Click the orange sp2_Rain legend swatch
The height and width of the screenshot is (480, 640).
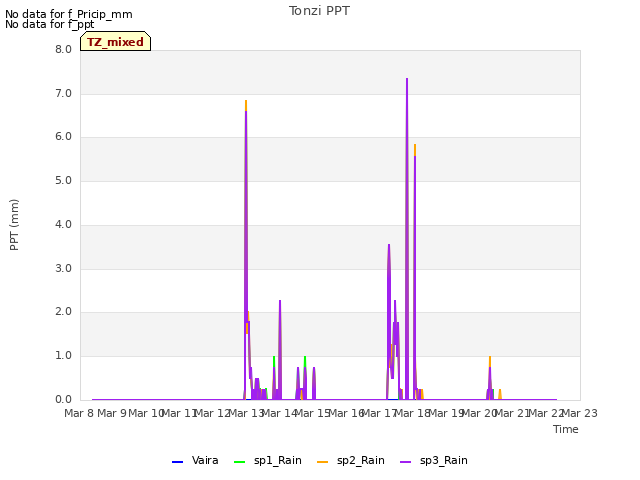pos(322,462)
